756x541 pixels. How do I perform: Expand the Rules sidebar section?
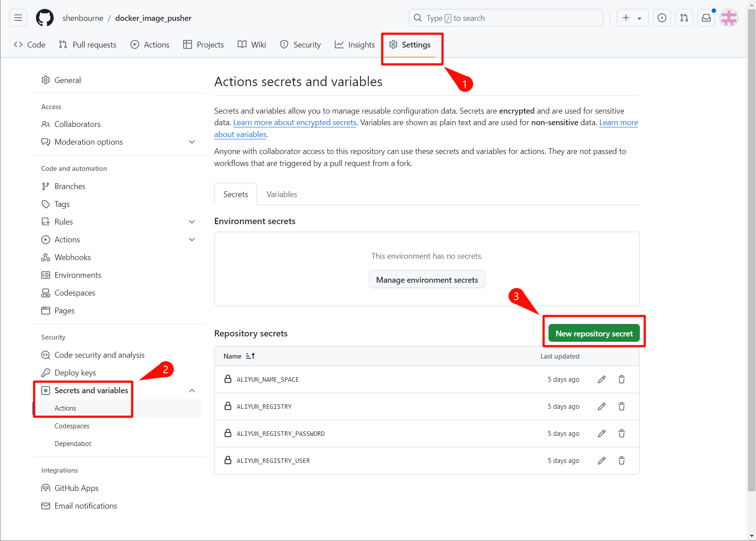(x=192, y=222)
